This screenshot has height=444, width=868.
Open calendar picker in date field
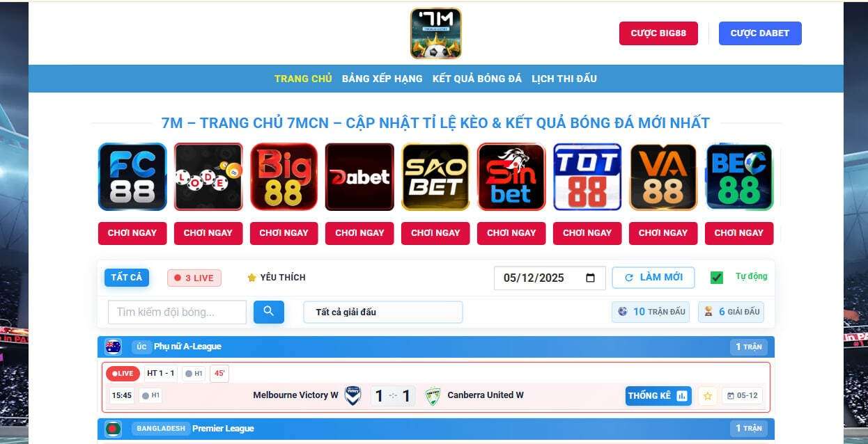[591, 278]
